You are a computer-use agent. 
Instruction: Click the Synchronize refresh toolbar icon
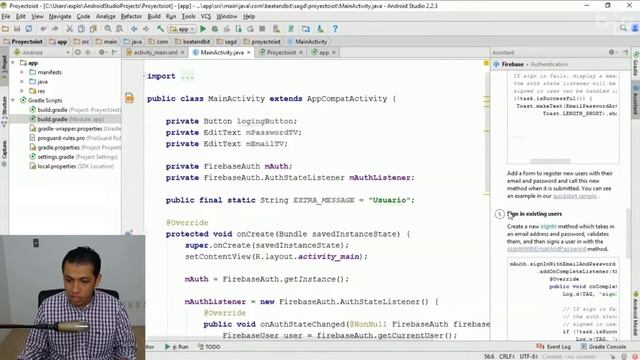click(29, 29)
